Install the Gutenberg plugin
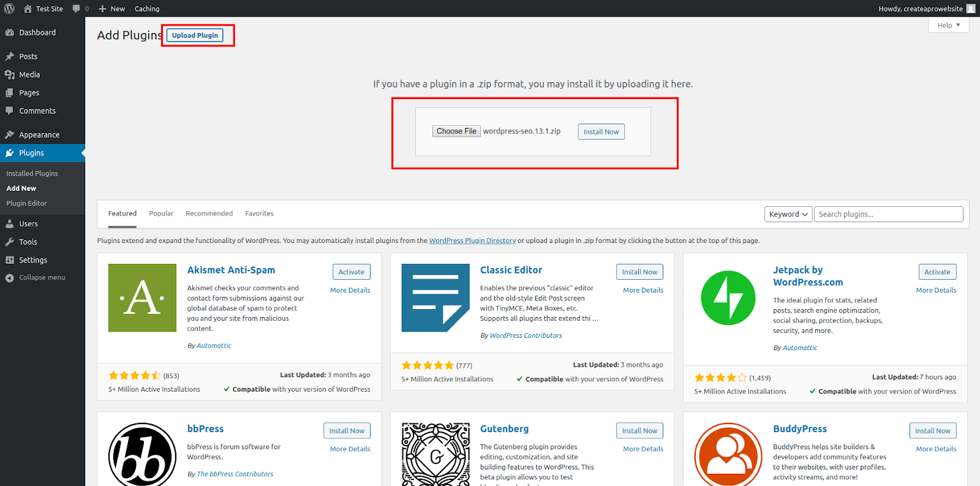This screenshot has width=980, height=486. (x=639, y=431)
